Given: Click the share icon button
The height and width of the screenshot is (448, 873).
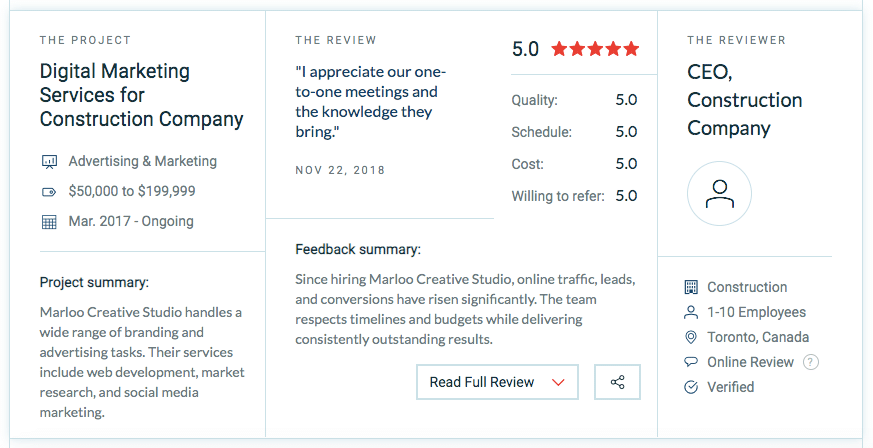Looking at the screenshot, I should point(617,382).
